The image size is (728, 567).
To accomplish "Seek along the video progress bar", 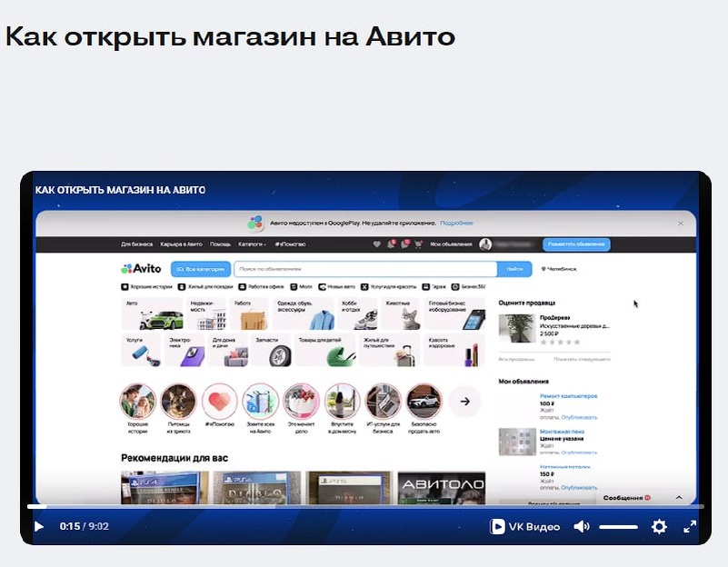I will (x=365, y=506).
